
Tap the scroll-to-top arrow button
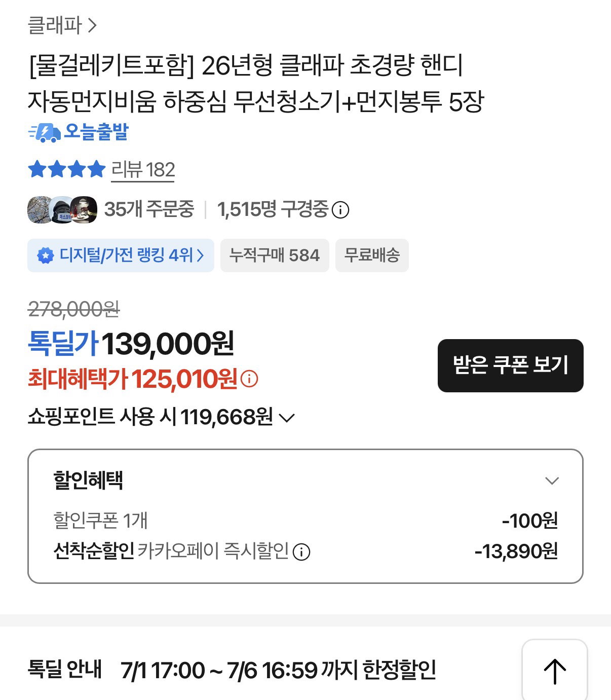point(555,670)
